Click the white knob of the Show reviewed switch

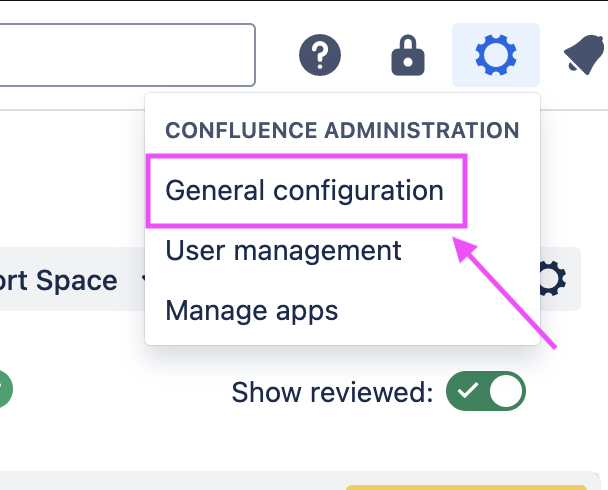point(507,392)
